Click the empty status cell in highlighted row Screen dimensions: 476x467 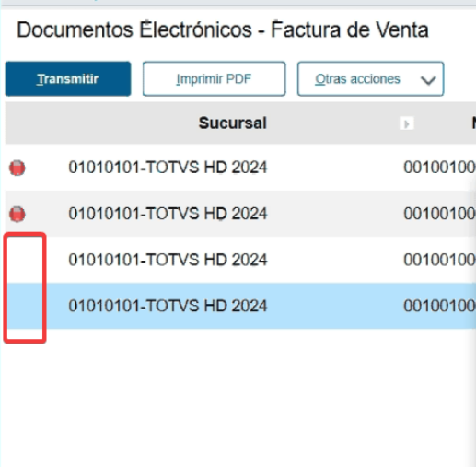(25, 306)
